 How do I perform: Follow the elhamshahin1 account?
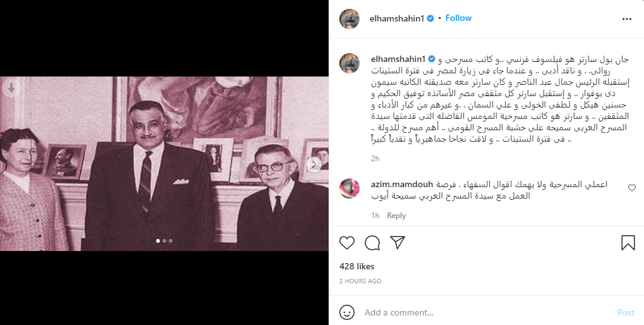458,18
